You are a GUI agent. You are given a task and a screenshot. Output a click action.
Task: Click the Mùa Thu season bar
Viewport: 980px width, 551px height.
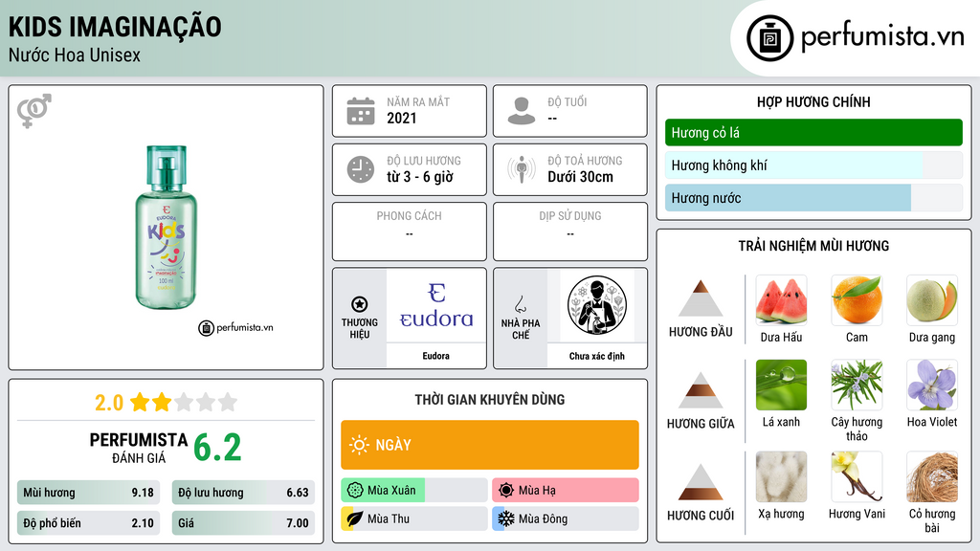point(414,518)
